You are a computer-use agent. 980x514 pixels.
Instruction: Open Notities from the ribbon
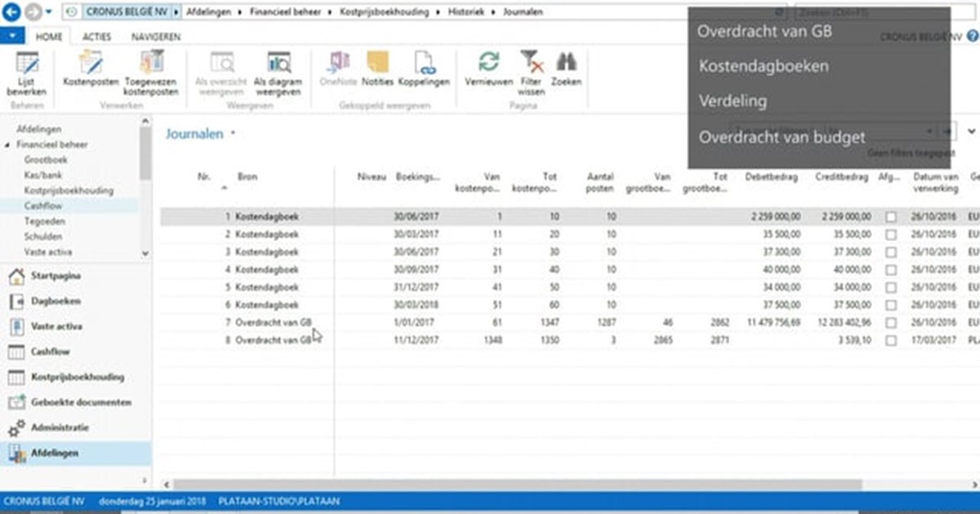tap(377, 69)
